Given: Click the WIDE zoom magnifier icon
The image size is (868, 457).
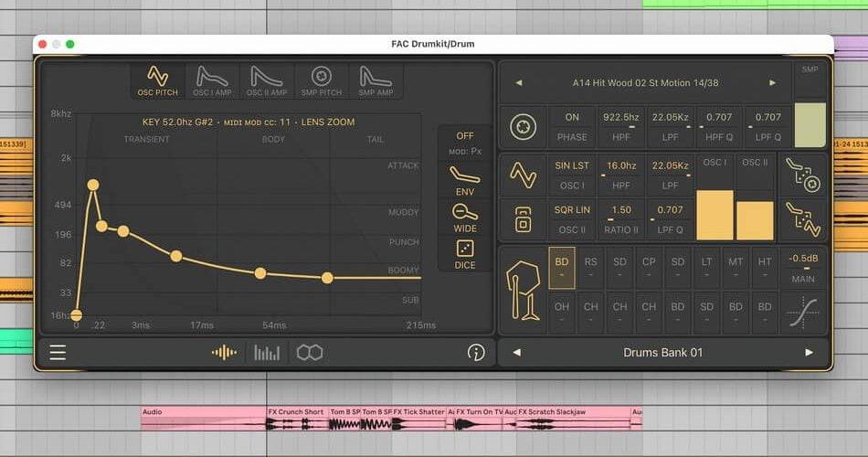Looking at the screenshot, I should click(465, 218).
